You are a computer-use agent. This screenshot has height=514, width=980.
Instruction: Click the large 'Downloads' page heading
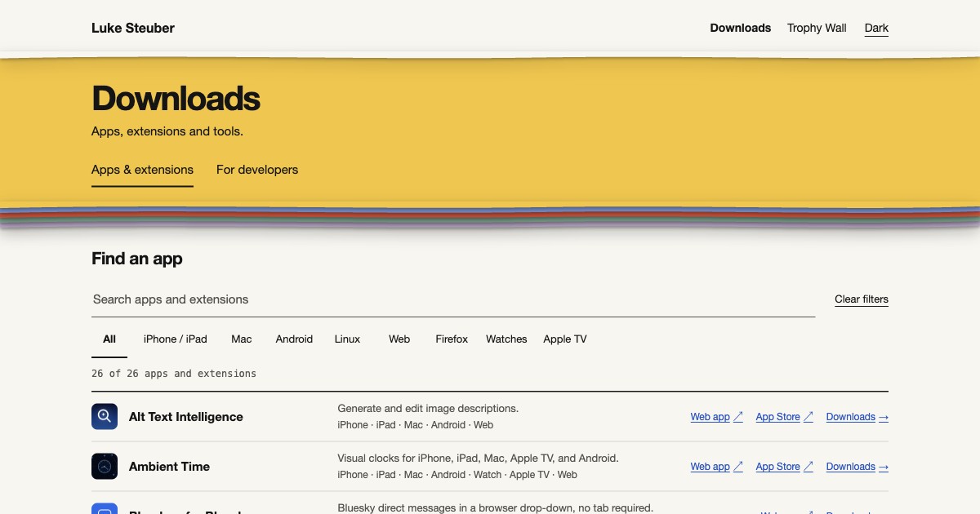pos(176,98)
